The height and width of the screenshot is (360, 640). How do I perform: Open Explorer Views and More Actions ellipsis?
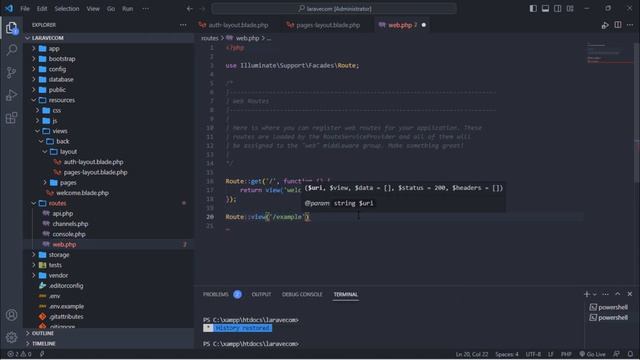click(183, 25)
